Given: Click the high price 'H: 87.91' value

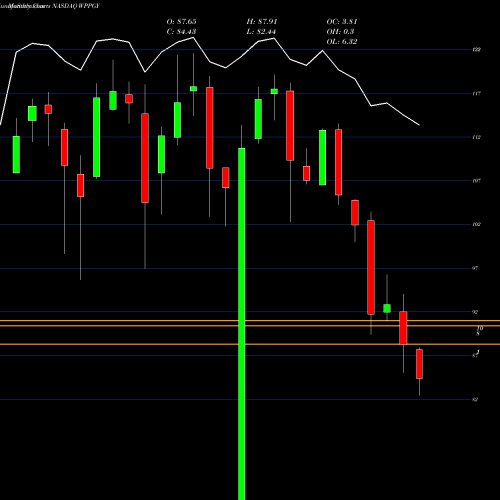Looking at the screenshot, I should click(x=262, y=22).
